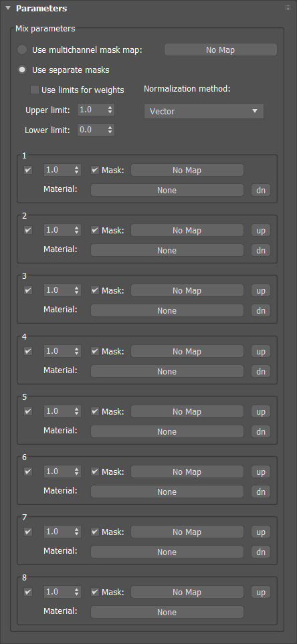Select Use separate masks radio
Image resolution: width=297 pixels, height=644 pixels.
point(22,70)
